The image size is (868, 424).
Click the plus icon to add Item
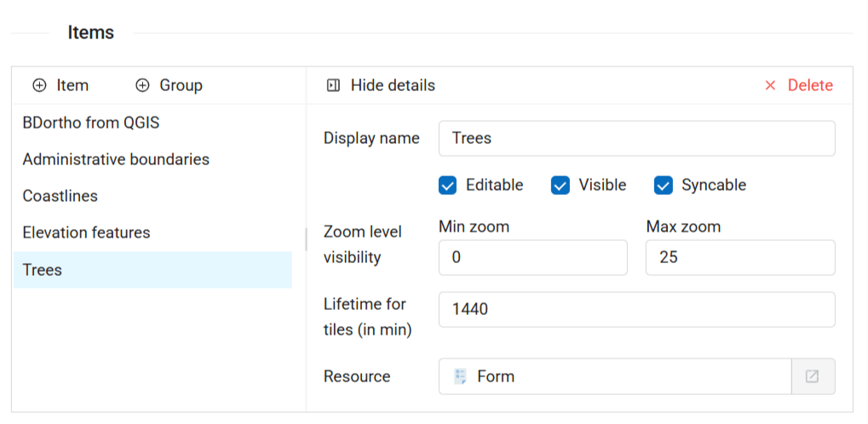coord(39,85)
